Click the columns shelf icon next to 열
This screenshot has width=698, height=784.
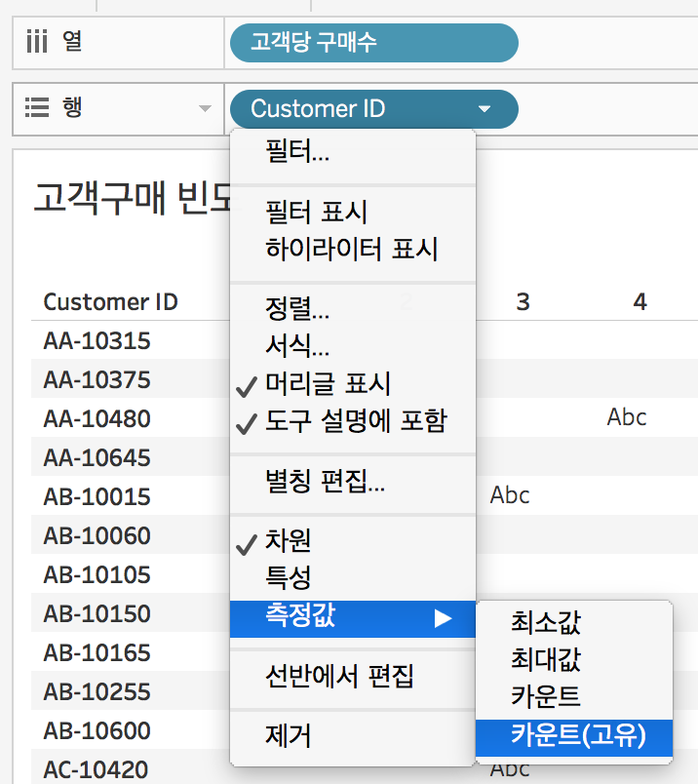click(x=37, y=41)
